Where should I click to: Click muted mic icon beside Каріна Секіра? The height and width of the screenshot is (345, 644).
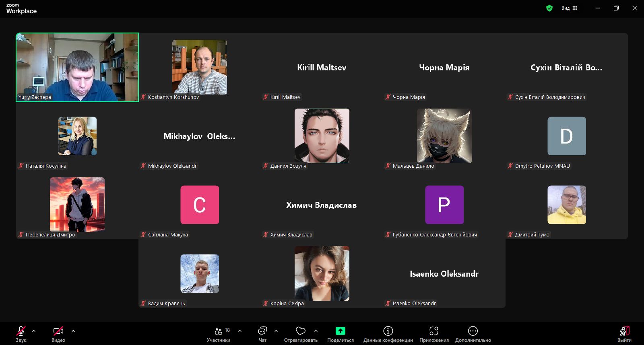pyautogui.click(x=266, y=303)
